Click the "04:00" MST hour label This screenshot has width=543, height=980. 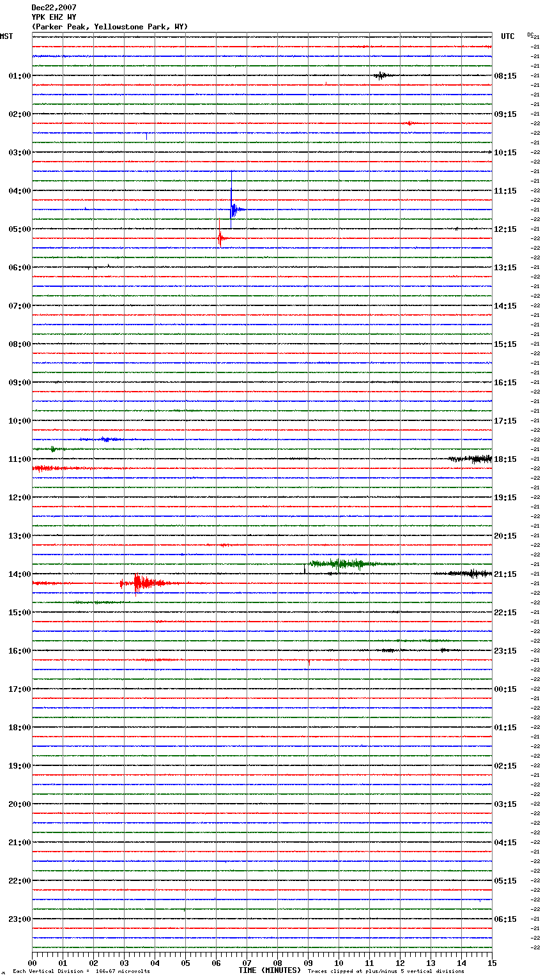(x=20, y=191)
